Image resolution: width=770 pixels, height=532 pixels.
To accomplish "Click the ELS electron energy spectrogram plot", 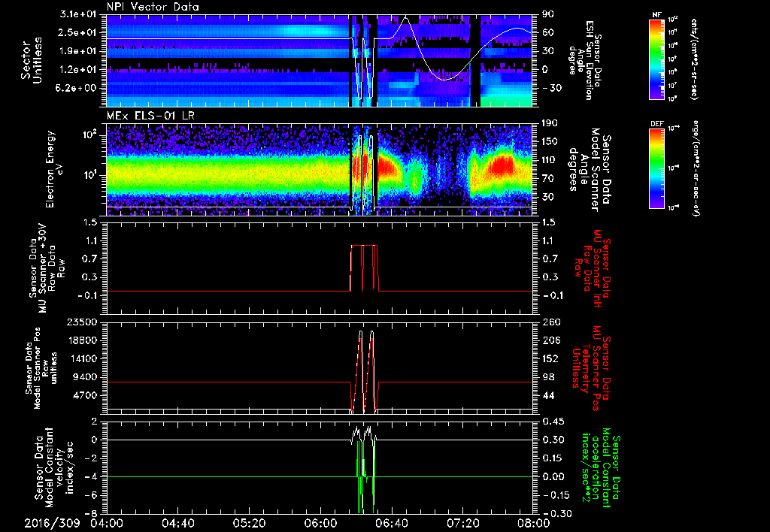I will [x=319, y=170].
